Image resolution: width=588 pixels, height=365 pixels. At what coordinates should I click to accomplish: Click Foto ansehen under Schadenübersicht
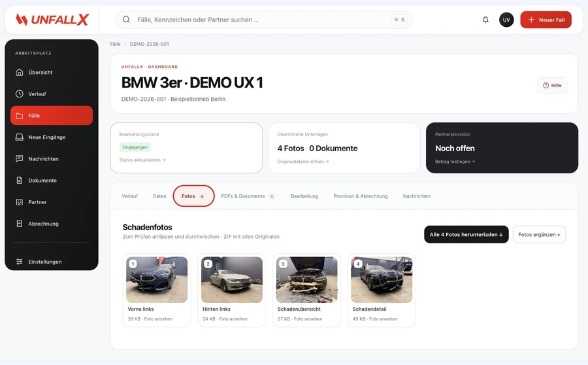[308, 319]
